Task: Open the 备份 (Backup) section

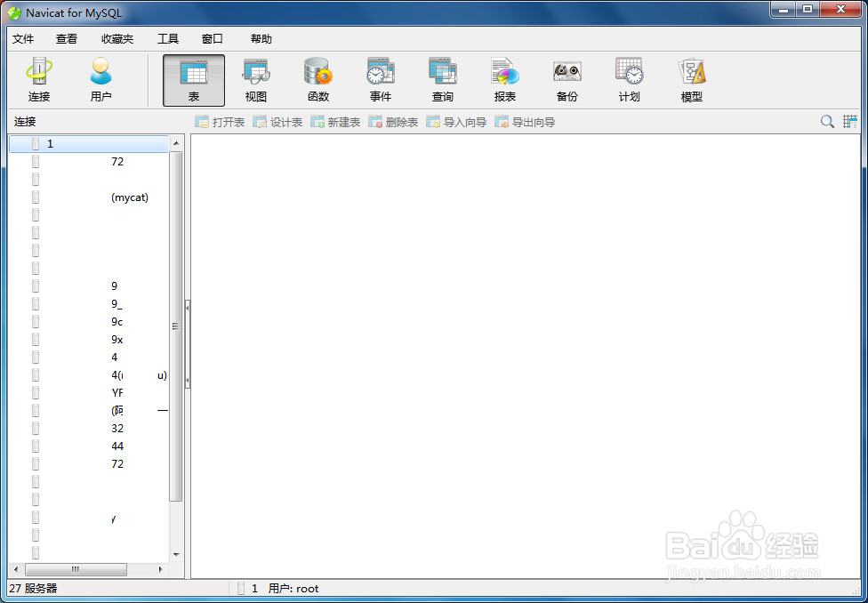Action: [x=567, y=80]
